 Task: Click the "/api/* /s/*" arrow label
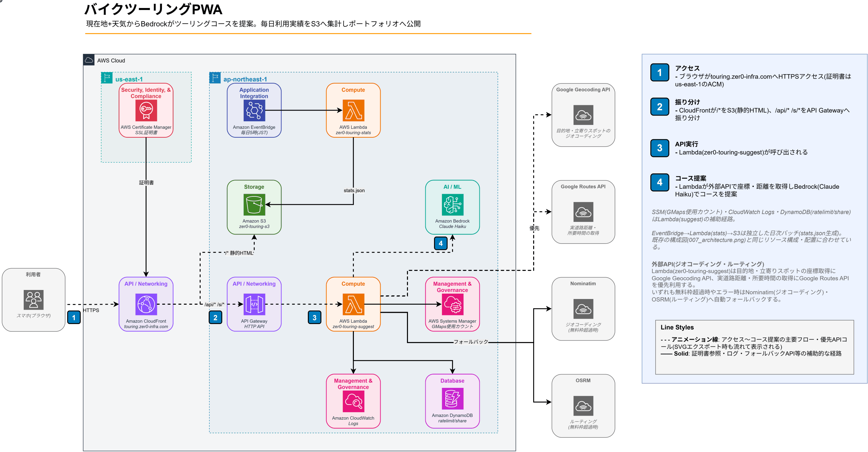click(x=214, y=304)
